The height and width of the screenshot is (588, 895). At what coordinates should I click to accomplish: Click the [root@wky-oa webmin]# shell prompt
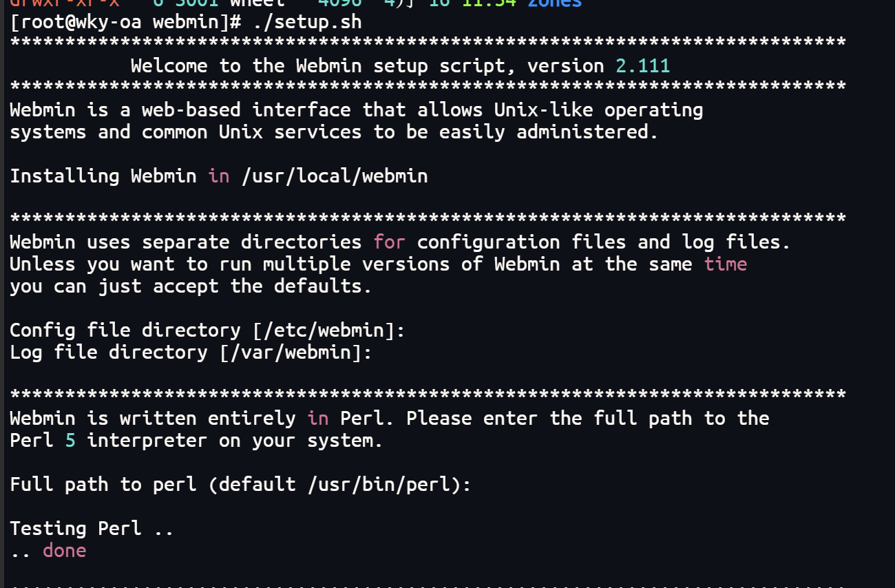126,22
